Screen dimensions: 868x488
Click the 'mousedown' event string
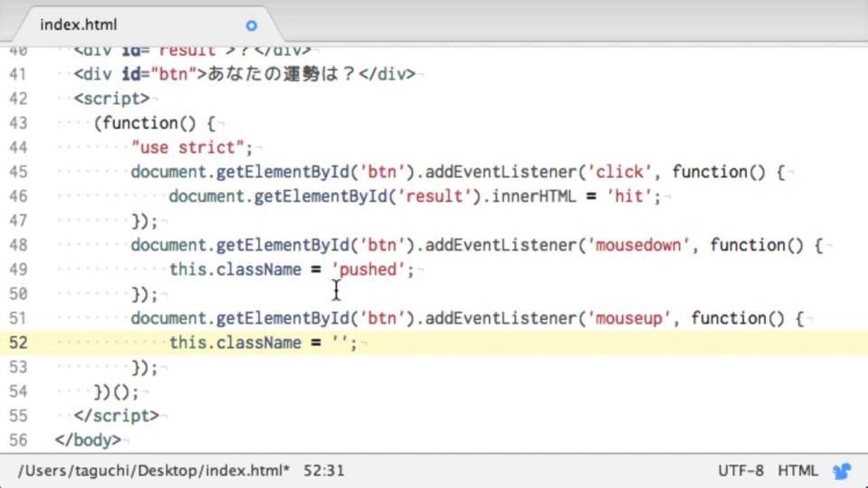pos(639,245)
